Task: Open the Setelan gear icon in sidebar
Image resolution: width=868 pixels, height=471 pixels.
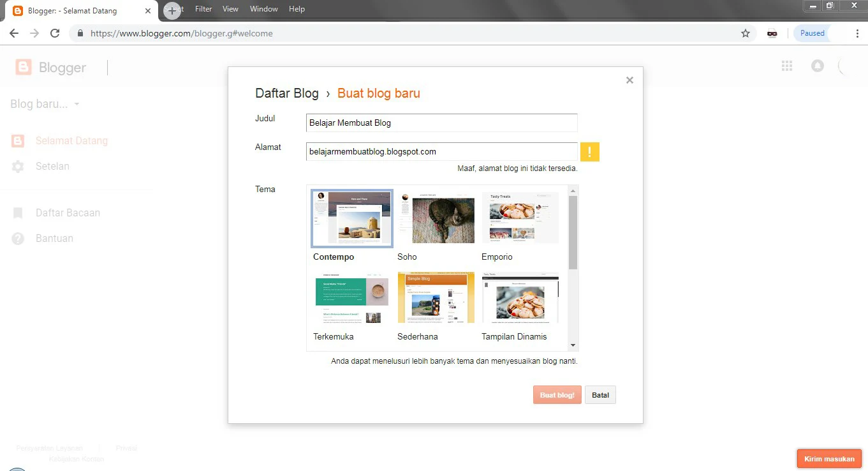Action: pos(18,167)
